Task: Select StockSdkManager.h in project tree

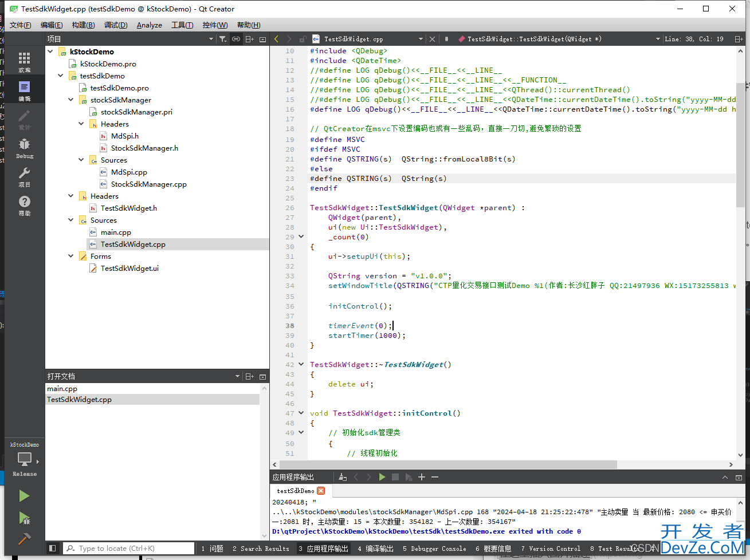Action: click(x=144, y=148)
